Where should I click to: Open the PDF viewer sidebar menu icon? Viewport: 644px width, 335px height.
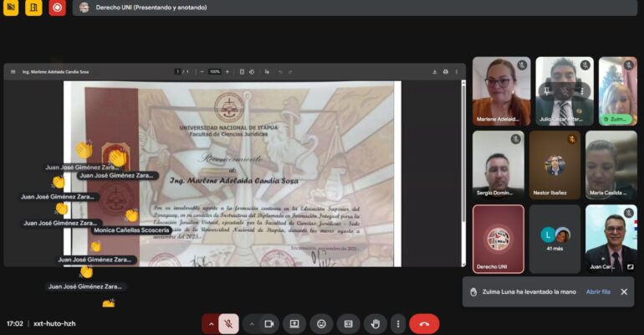[13, 72]
